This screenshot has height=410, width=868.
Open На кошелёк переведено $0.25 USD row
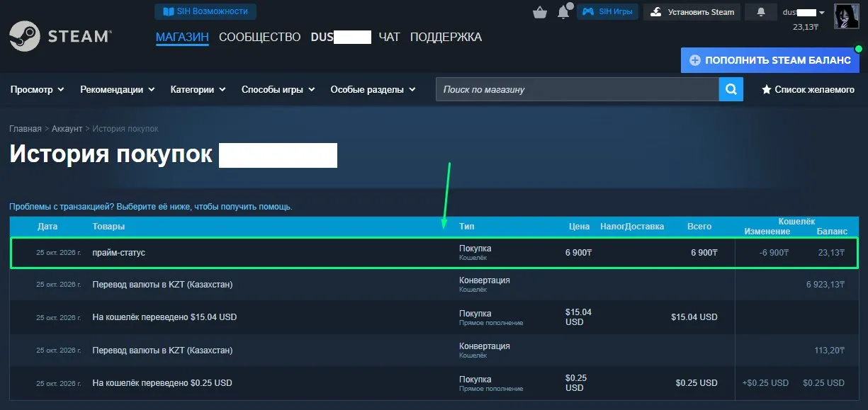(434, 383)
